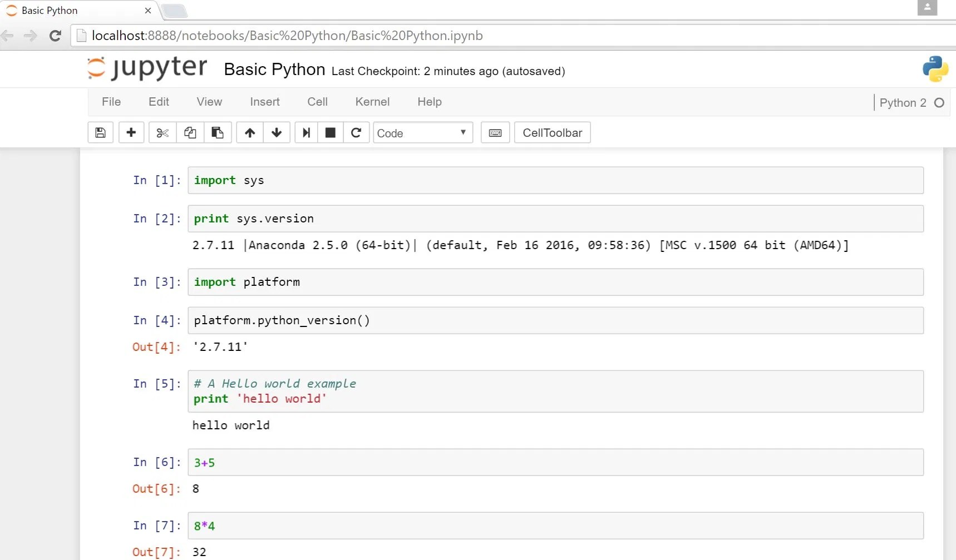Rename notebook via Basic Python title
The width and height of the screenshot is (956, 560).
click(274, 70)
